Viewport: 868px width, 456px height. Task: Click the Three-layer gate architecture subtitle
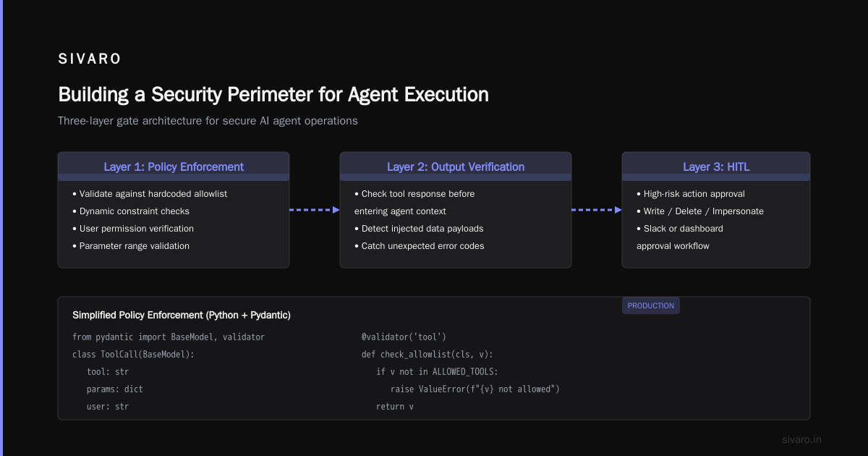[x=208, y=121]
